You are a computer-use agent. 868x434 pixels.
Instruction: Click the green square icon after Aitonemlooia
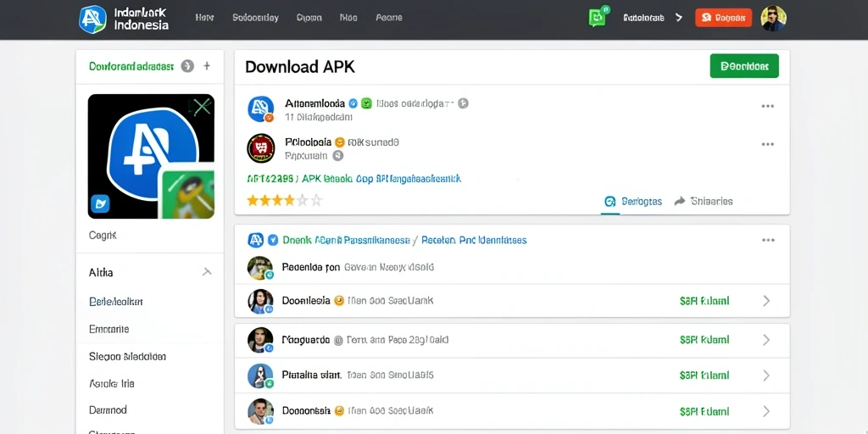pyautogui.click(x=366, y=103)
